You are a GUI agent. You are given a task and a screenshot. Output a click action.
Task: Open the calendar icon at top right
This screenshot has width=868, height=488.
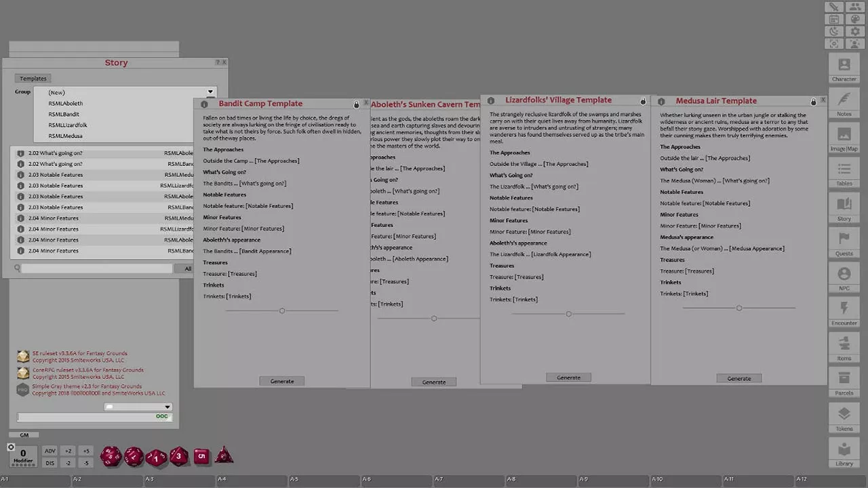(x=834, y=19)
